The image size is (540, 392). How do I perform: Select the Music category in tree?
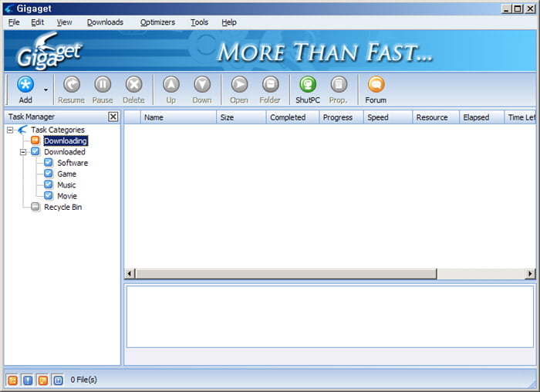point(66,185)
